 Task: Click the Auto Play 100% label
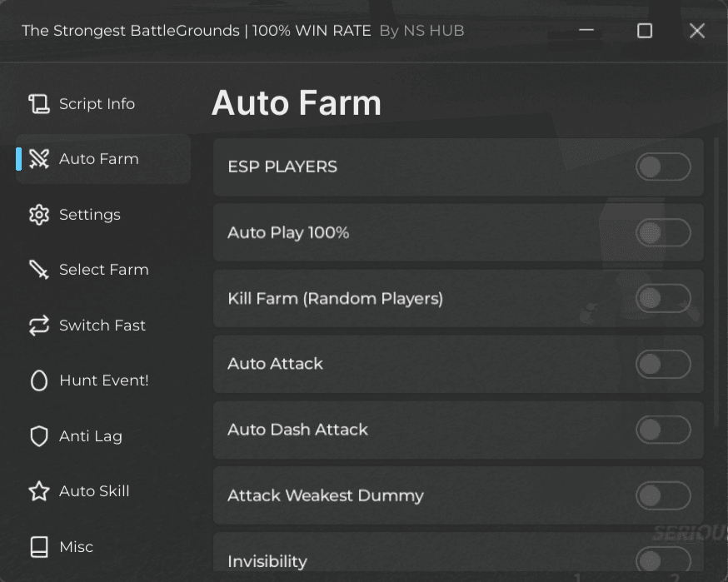(x=288, y=232)
